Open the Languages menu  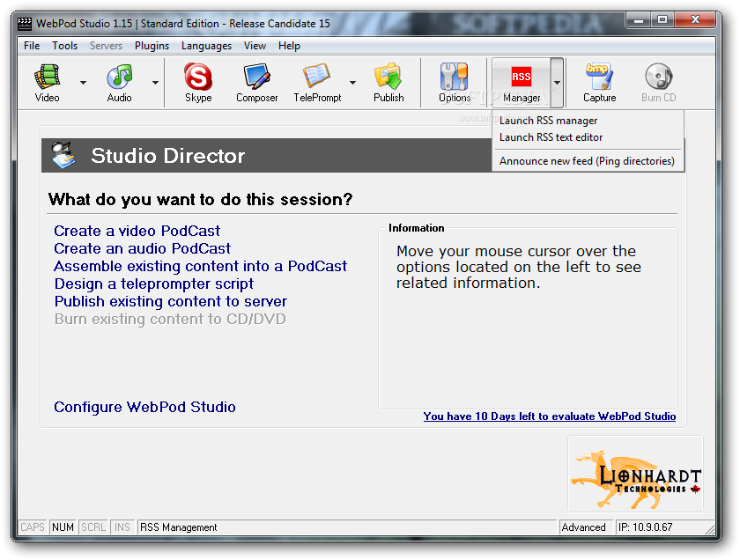206,46
